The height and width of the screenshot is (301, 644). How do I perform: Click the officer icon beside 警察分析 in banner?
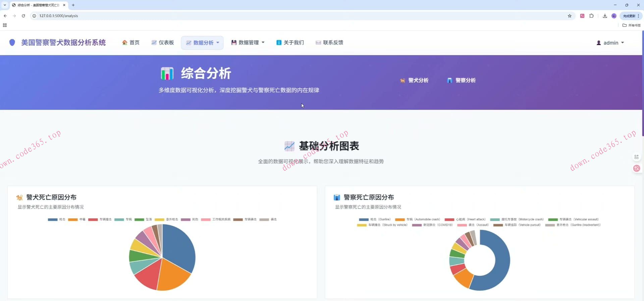pos(449,80)
